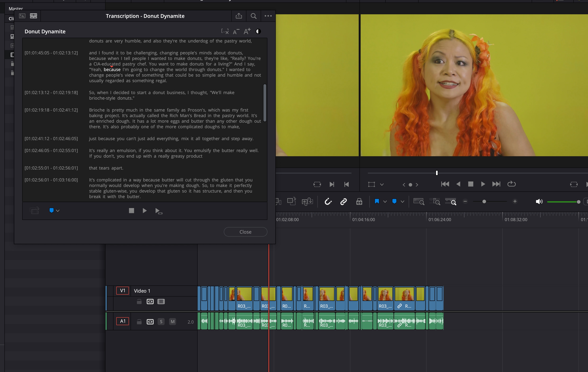Screen dimensions: 588x372
Task: Click the blue badge dropdown on transcription
Action: click(54, 210)
